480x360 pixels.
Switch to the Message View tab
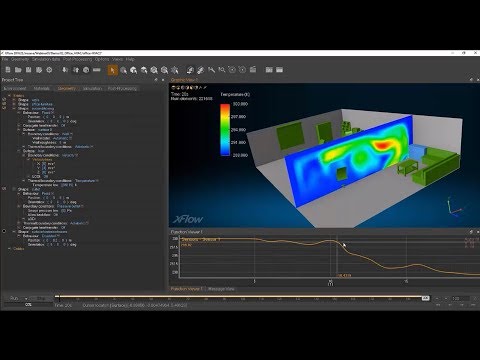pyautogui.click(x=221, y=289)
